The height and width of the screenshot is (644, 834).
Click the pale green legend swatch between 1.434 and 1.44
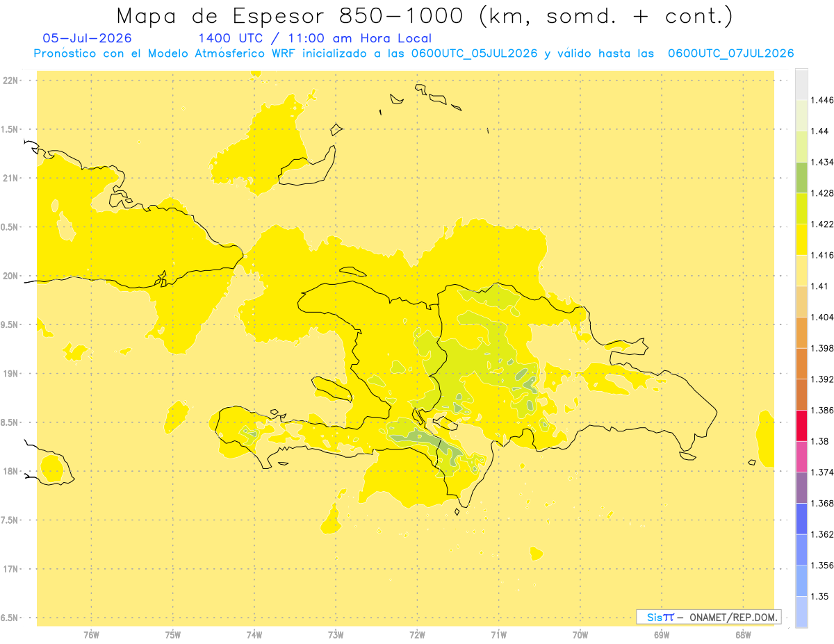click(x=801, y=146)
